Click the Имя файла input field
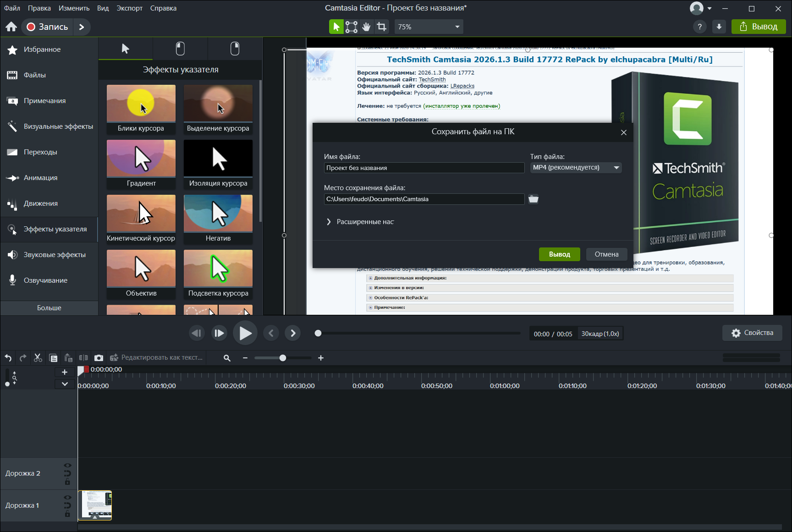 424,168
